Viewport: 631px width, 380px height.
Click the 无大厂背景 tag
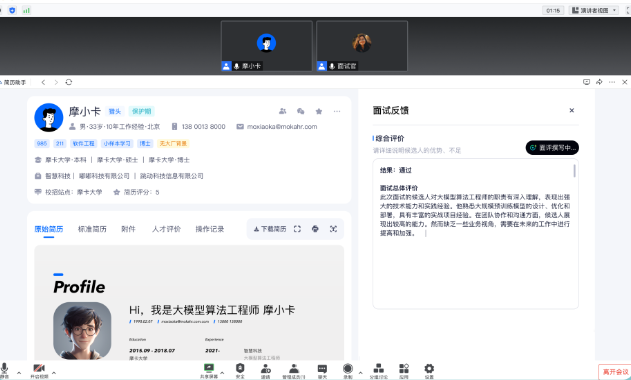click(173, 143)
